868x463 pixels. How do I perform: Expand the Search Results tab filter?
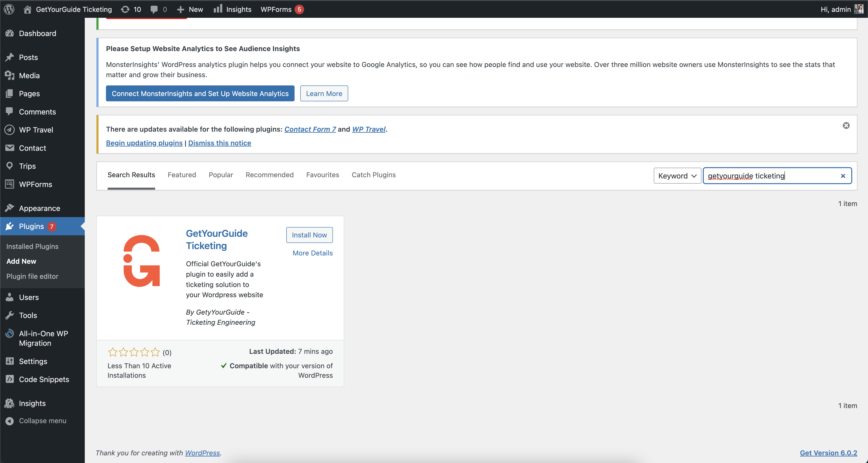(131, 175)
